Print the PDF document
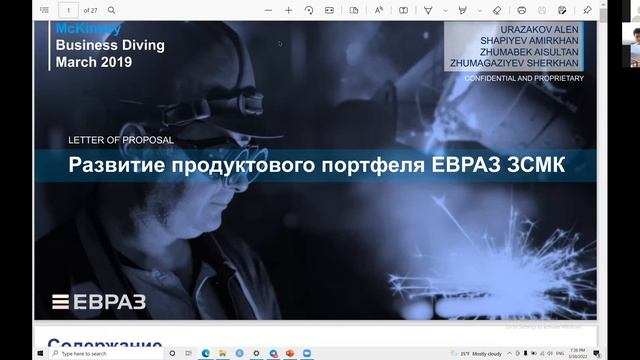640x360 pixels. point(521,10)
